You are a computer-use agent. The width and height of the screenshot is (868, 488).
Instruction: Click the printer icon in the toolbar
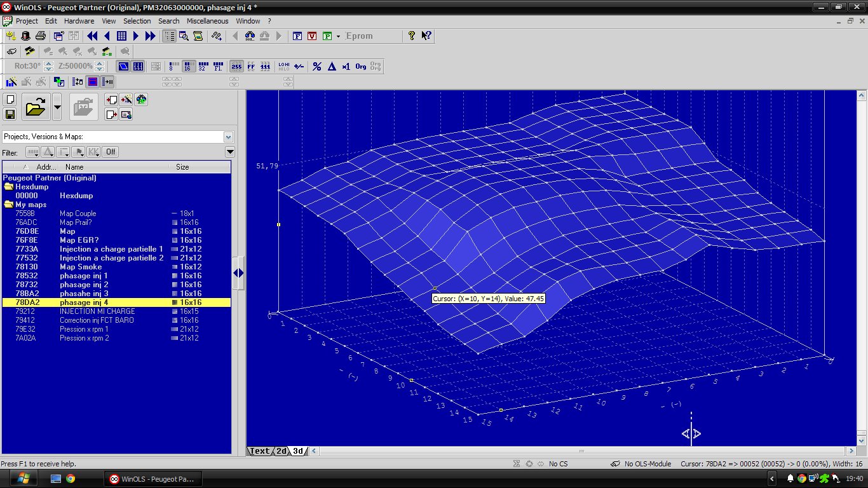[40, 36]
